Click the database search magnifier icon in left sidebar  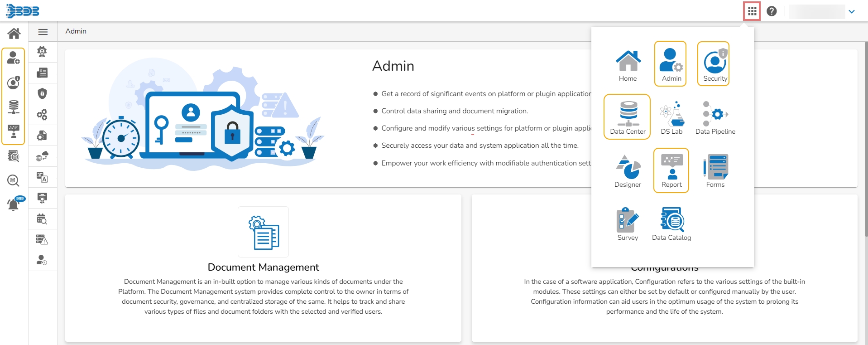14,181
